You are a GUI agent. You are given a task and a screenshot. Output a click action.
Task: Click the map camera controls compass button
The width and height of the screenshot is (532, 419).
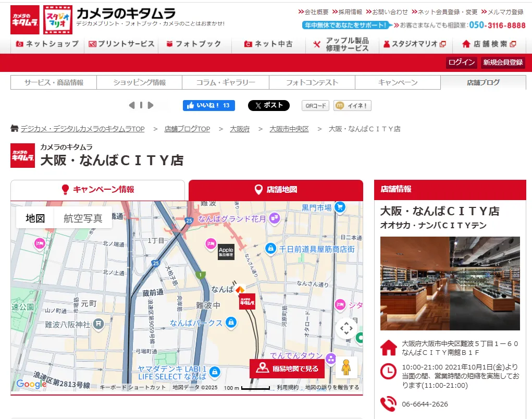click(x=347, y=328)
